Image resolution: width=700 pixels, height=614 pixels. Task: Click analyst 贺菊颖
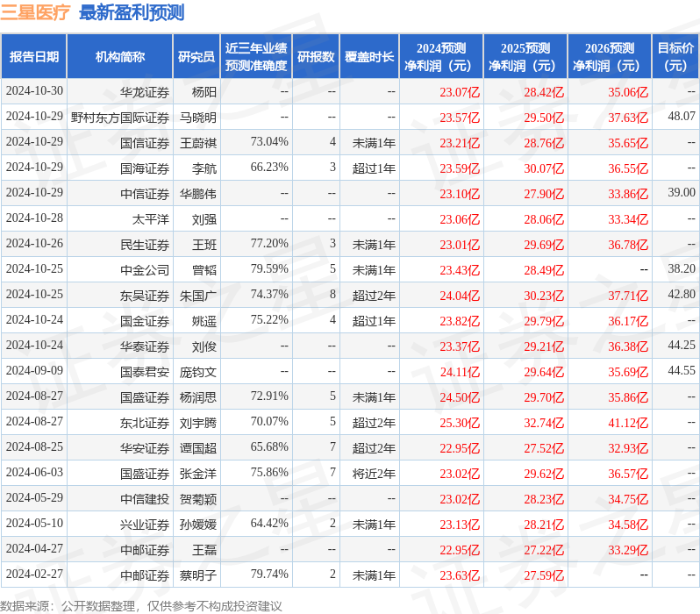(197, 499)
